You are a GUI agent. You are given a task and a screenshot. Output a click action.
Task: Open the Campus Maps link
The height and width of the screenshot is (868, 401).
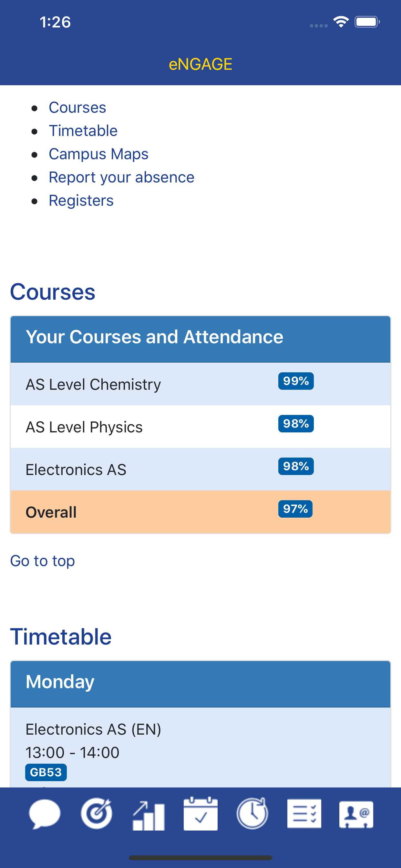point(98,154)
